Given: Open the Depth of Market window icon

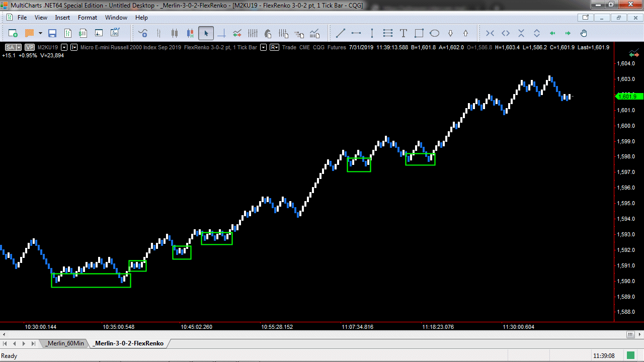Looking at the screenshot, I should 99,33.
